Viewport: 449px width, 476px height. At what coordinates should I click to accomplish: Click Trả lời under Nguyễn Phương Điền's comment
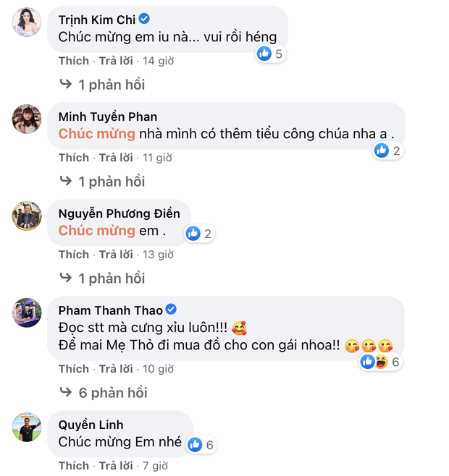point(116,255)
